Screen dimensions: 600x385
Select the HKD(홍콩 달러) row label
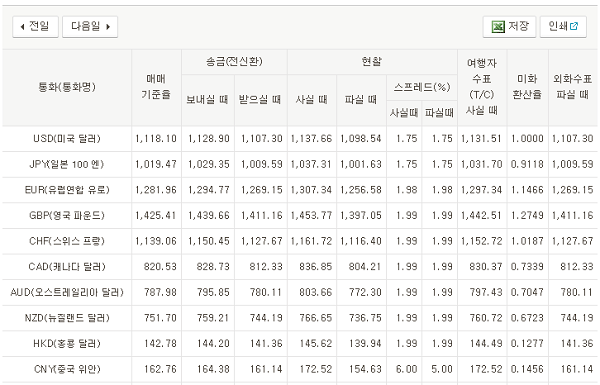(x=67, y=344)
